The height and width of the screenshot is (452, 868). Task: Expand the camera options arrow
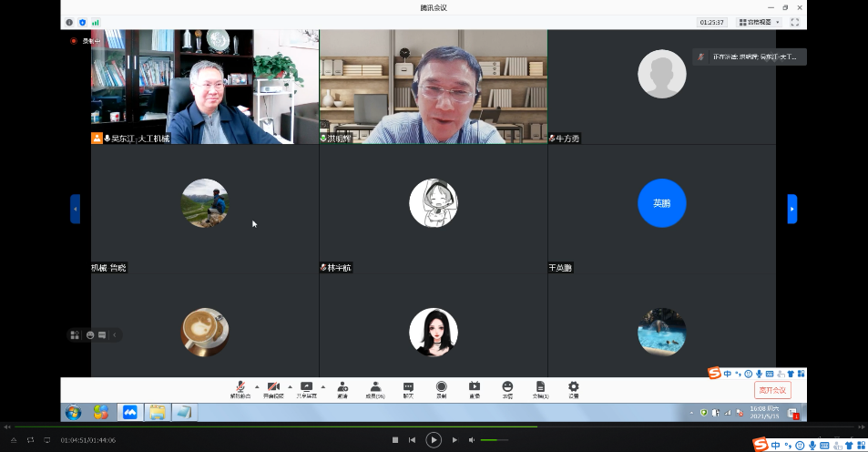(289, 386)
